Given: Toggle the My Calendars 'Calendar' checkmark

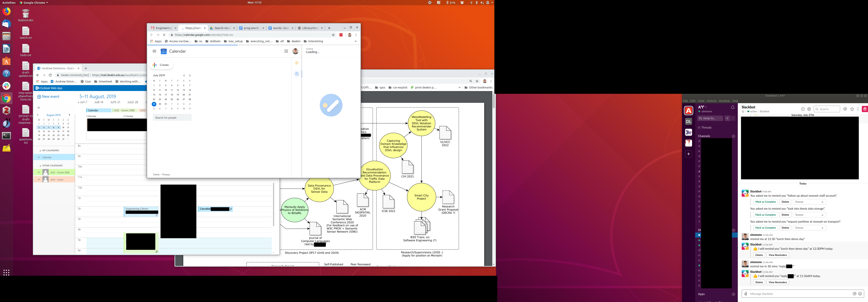Looking at the screenshot, I should coord(39,157).
